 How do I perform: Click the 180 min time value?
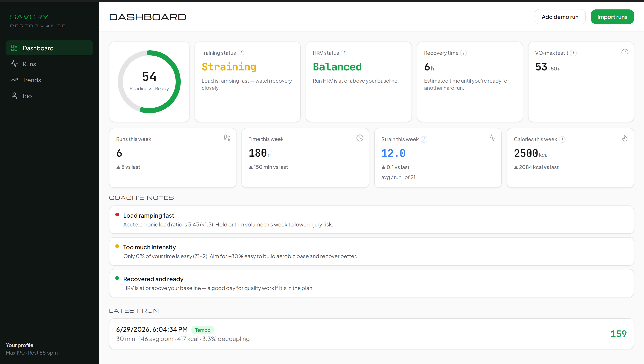point(262,153)
